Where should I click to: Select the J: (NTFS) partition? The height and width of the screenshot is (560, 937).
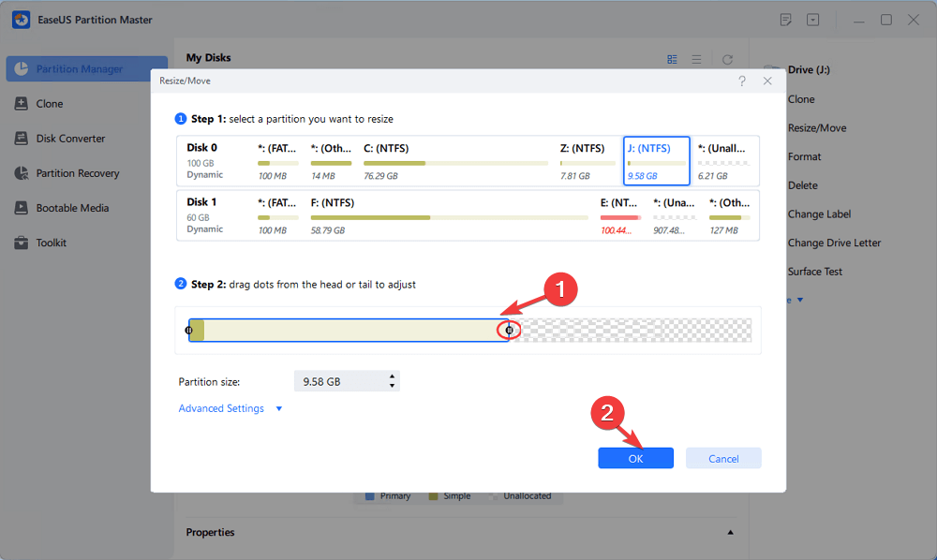point(657,161)
